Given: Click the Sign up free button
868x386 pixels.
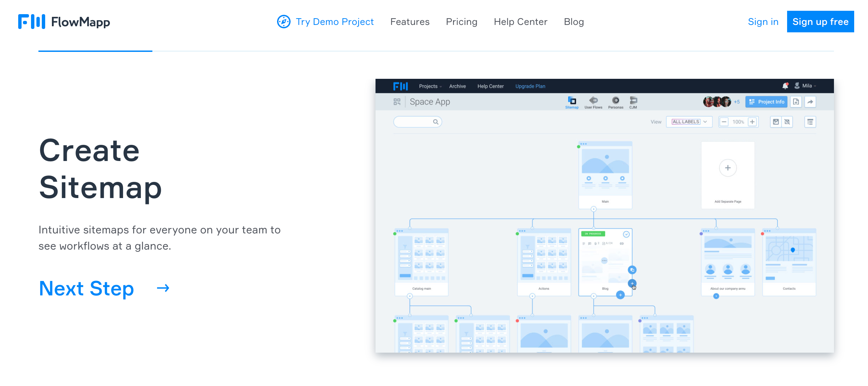Looking at the screenshot, I should click(820, 22).
